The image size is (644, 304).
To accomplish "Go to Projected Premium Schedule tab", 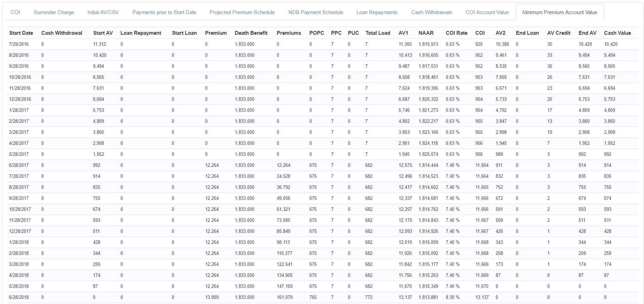I will pos(242,12).
